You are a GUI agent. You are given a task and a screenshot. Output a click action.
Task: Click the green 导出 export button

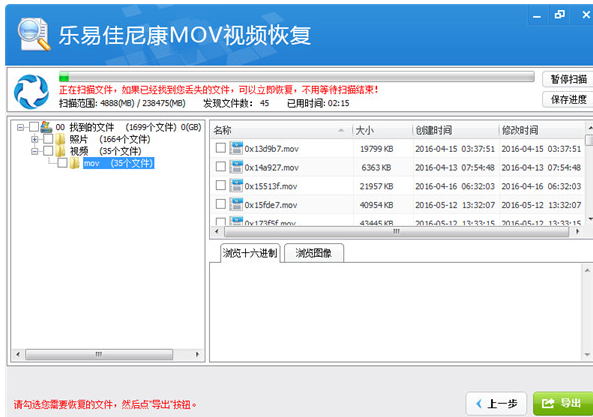click(x=563, y=403)
